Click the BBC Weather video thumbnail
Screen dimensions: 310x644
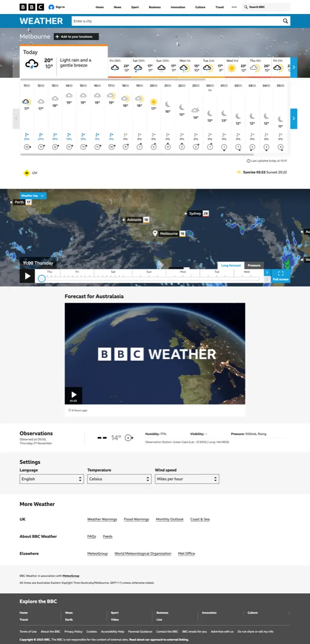point(155,354)
